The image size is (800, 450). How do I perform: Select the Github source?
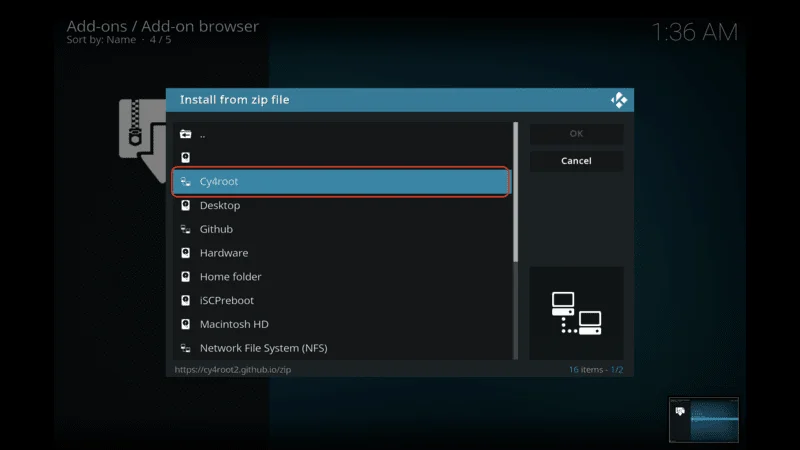click(x=342, y=229)
